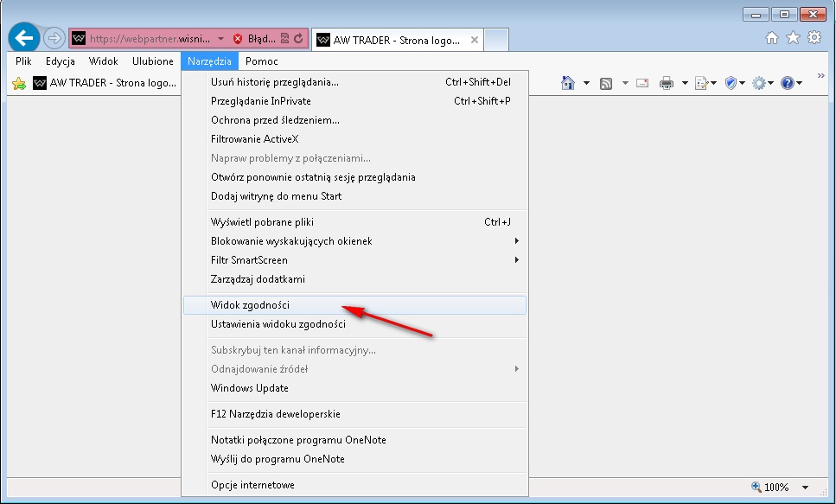836x504 pixels.
Task: Open the zoom level dropdown arrow
Action: point(805,487)
